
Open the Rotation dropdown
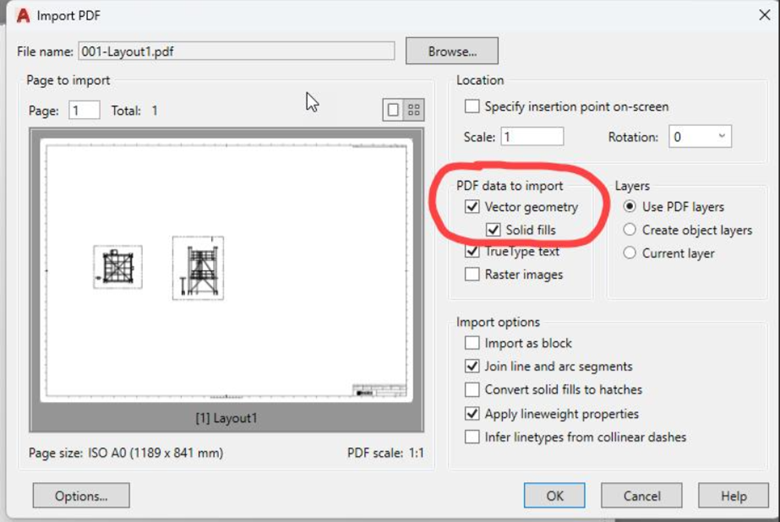click(700, 136)
